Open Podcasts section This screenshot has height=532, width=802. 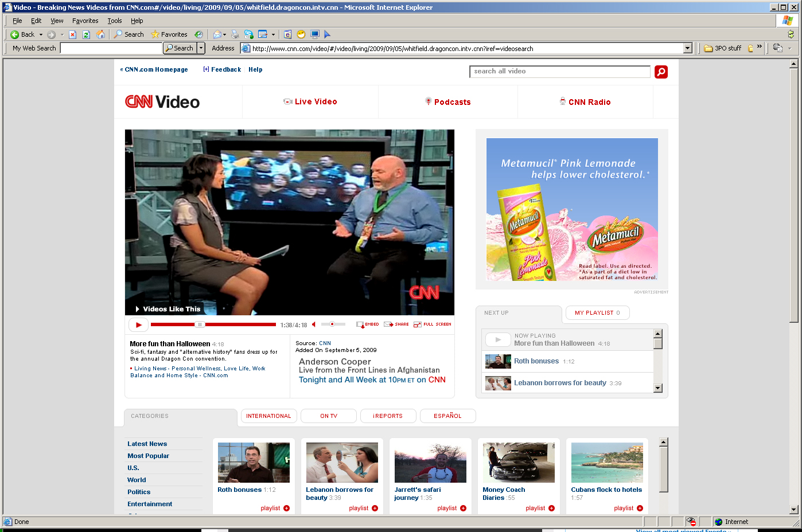tap(447, 102)
